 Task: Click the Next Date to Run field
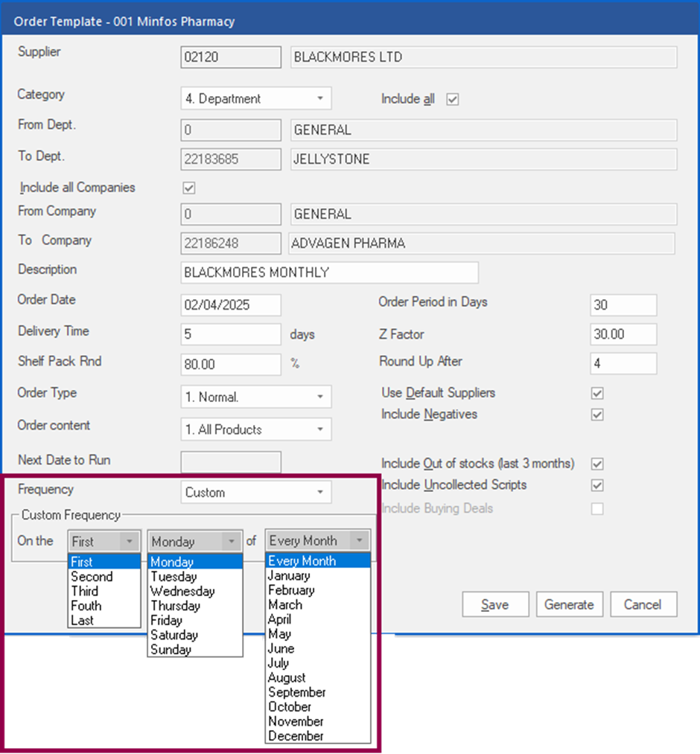click(x=231, y=462)
